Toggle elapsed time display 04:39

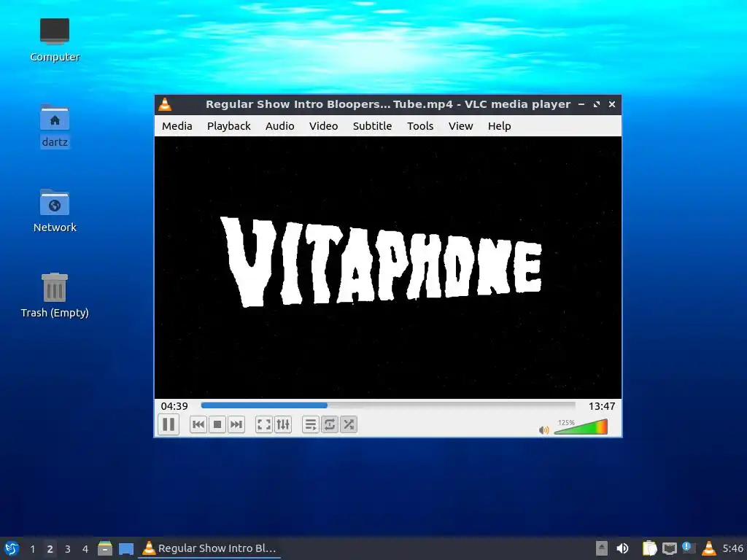pyautogui.click(x=174, y=406)
